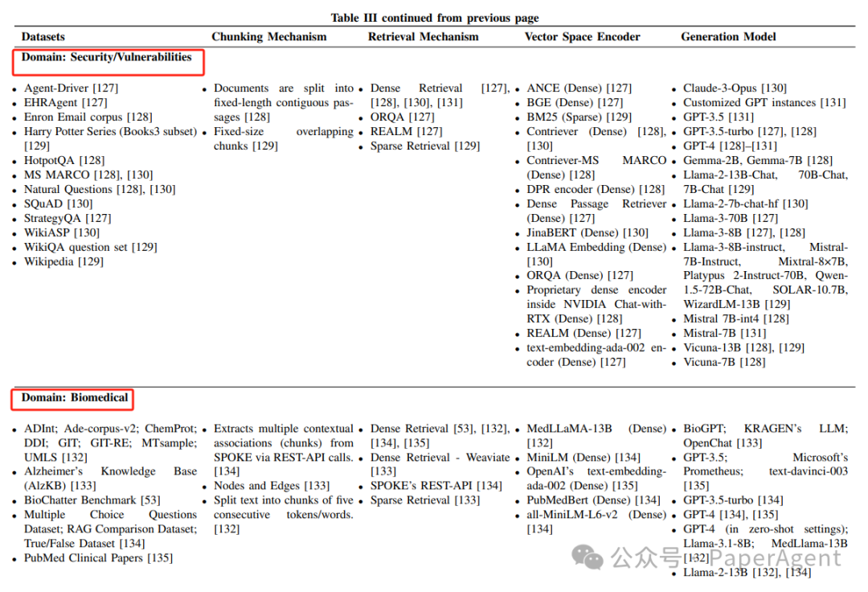Click the 'PubMedBert (Dense) [134]' encoder entry

(593, 500)
